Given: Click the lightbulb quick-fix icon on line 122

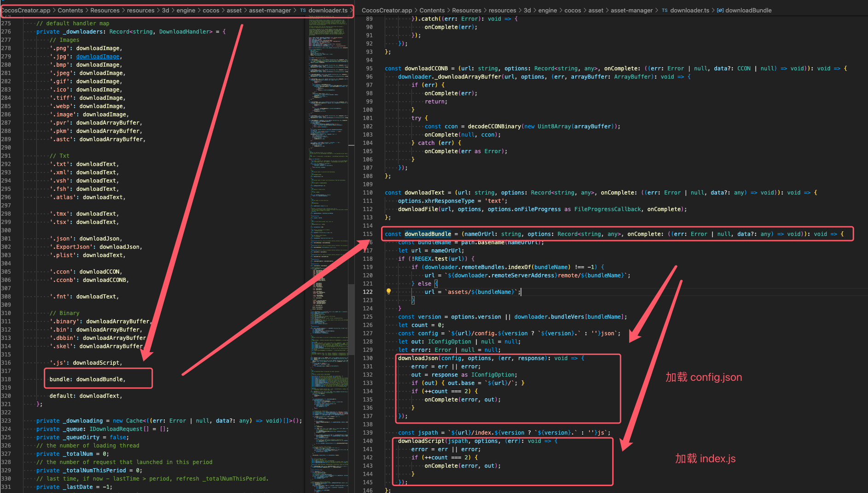Looking at the screenshot, I should tap(388, 292).
